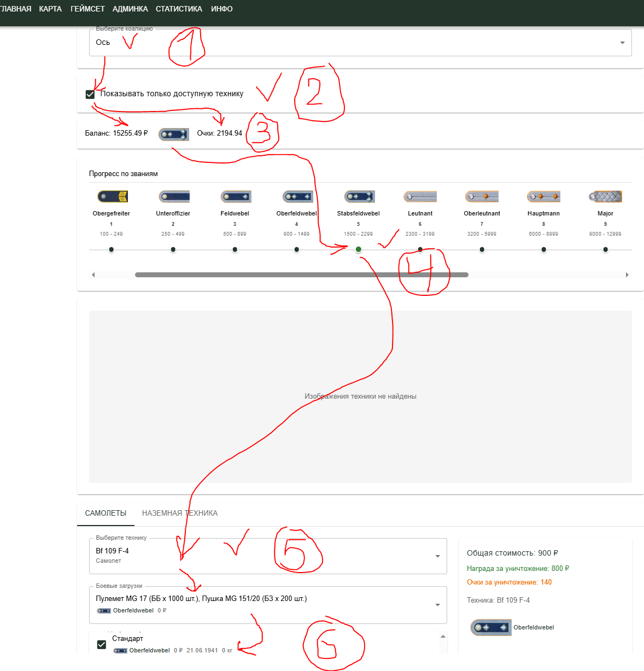Viewport: 644px width, 671px height.
Task: Select the braided Major epaulette icon
Action: 606,196
